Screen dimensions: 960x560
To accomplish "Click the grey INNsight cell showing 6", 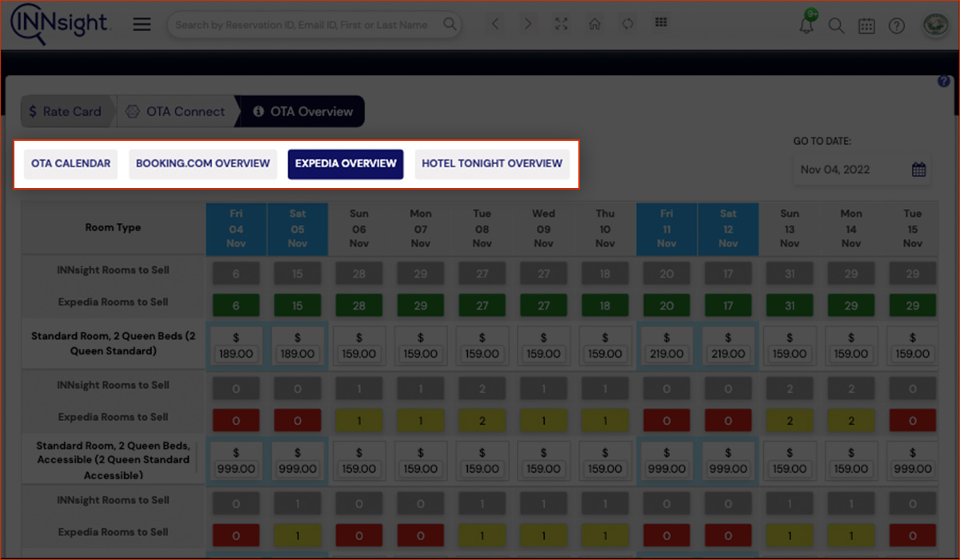I will 237,274.
